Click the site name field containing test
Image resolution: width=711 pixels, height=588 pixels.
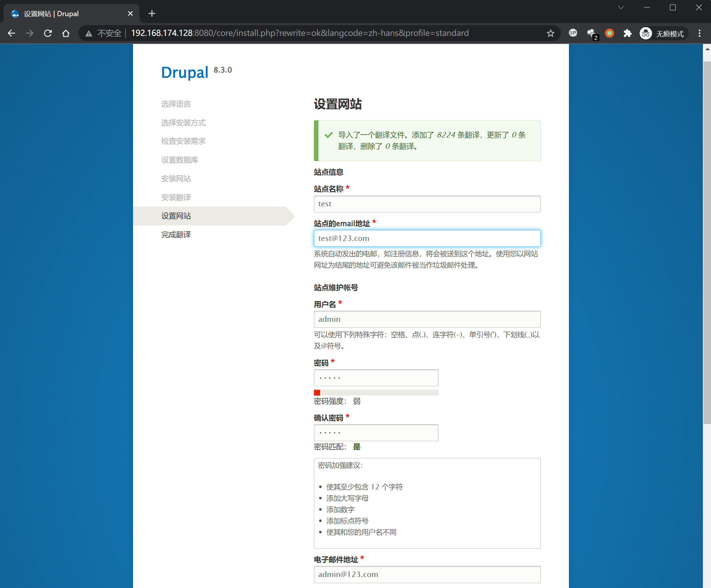tap(427, 204)
